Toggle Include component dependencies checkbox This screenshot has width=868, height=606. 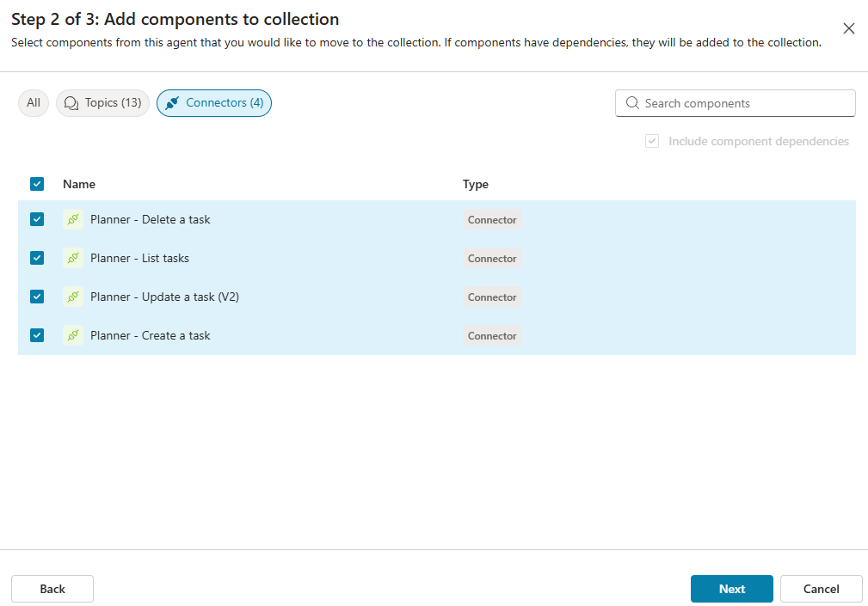[x=652, y=141]
